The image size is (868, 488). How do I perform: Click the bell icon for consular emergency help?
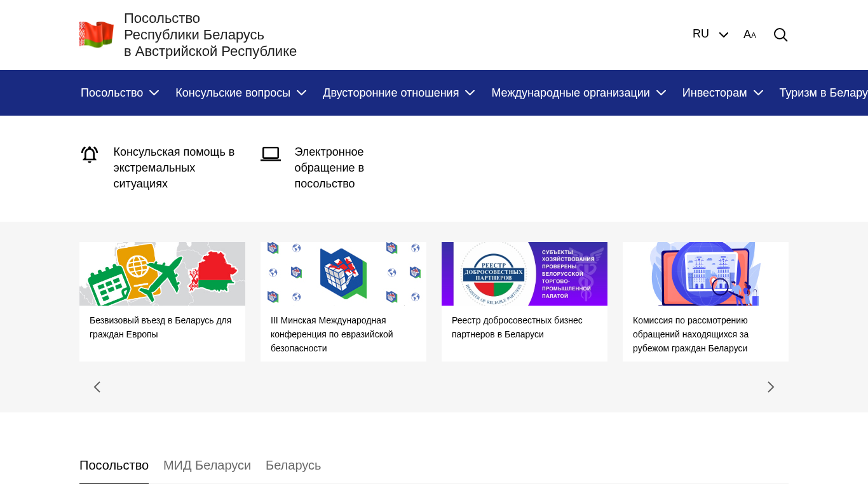coord(90,154)
